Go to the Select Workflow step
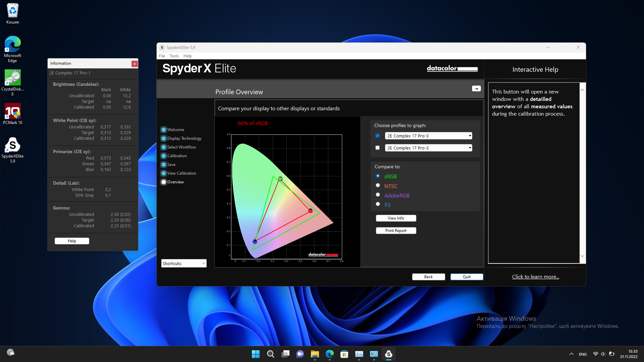Image resolution: width=644 pixels, height=362 pixels. point(181,147)
